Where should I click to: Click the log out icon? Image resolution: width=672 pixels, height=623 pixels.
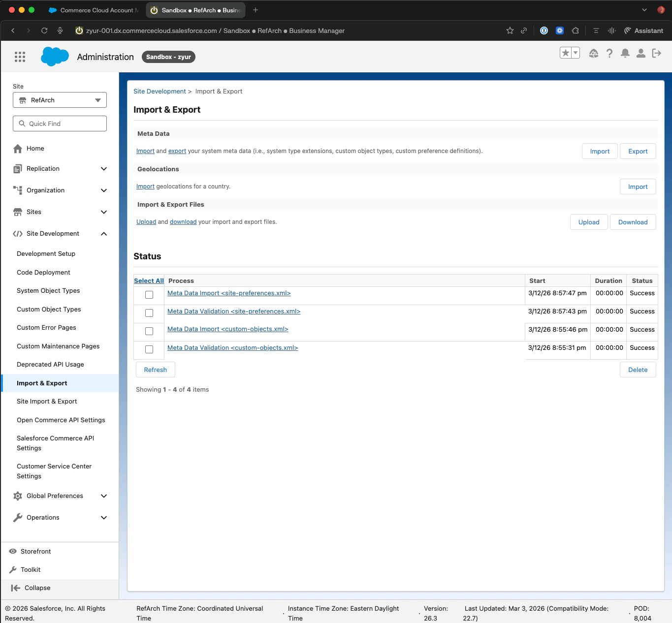657,53
